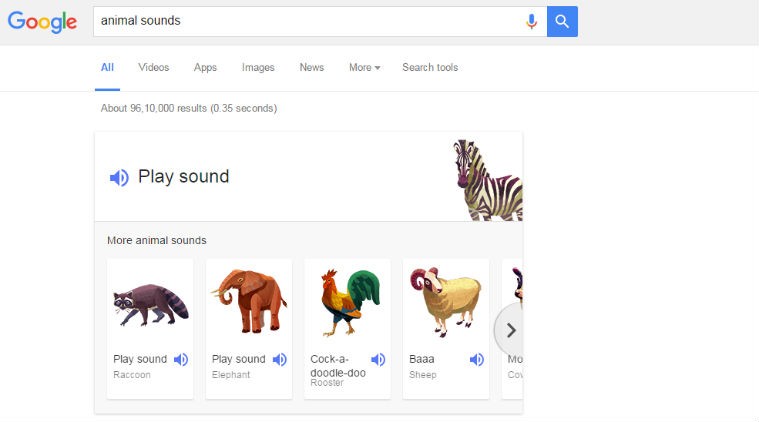Play the Rooster cock-a-doodle-doo speaker icon
The image size is (759, 422).
(x=378, y=360)
